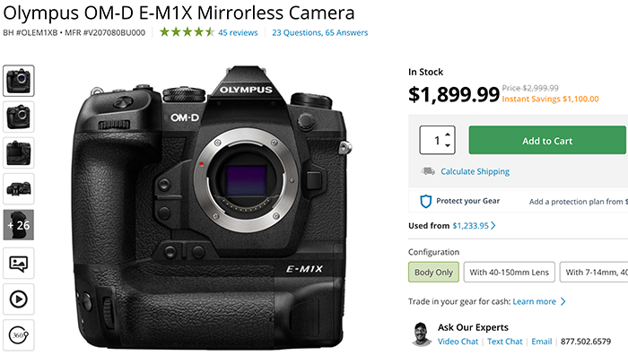This screenshot has width=628, height=364.
Task: Expand the Used from $1,233.95 chevron
Action: click(x=493, y=227)
